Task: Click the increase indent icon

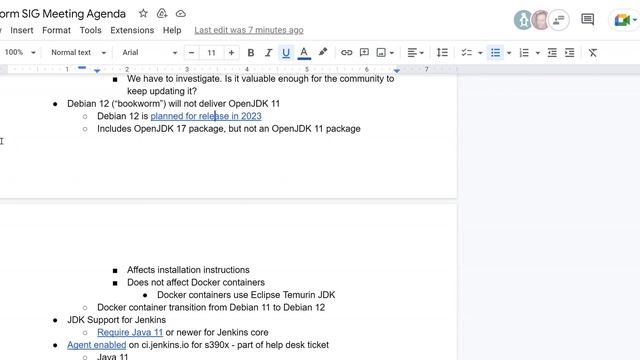Action: click(x=569, y=52)
